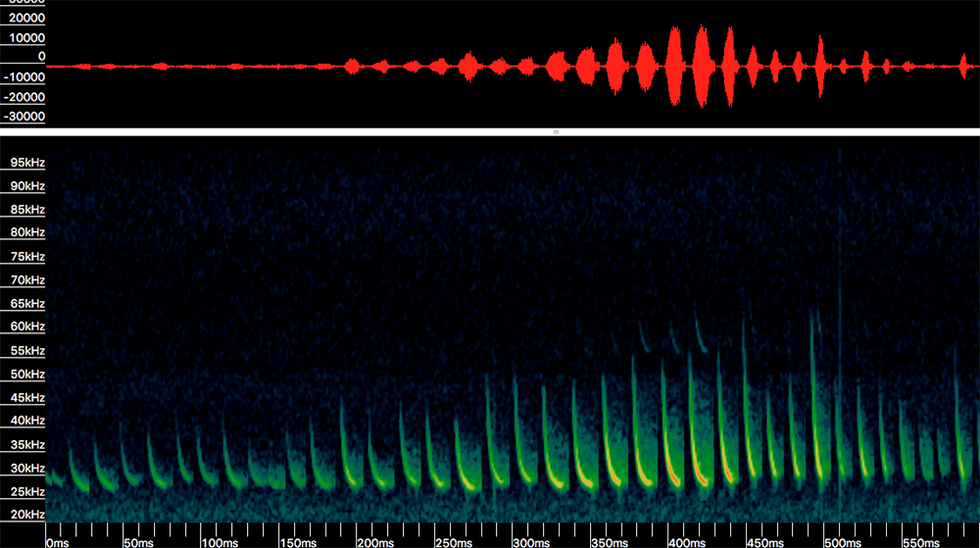
Task: Click the 350ms time axis label
Action: (606, 541)
